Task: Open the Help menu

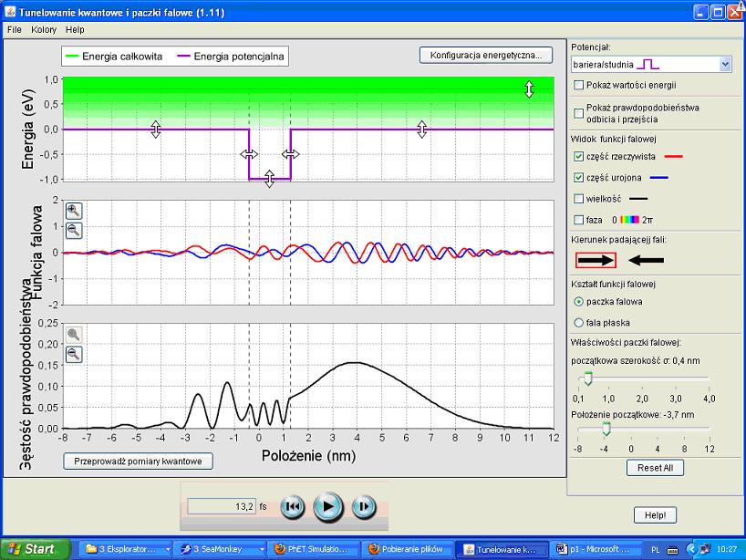Action: click(75, 29)
